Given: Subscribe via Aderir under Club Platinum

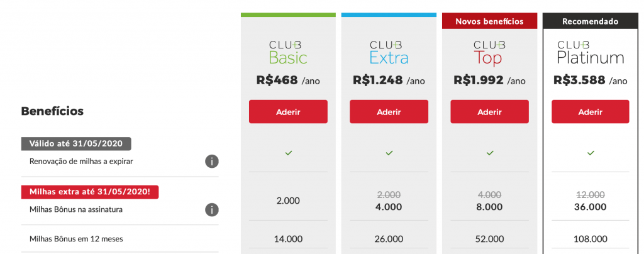Looking at the screenshot, I should click(x=591, y=112).
